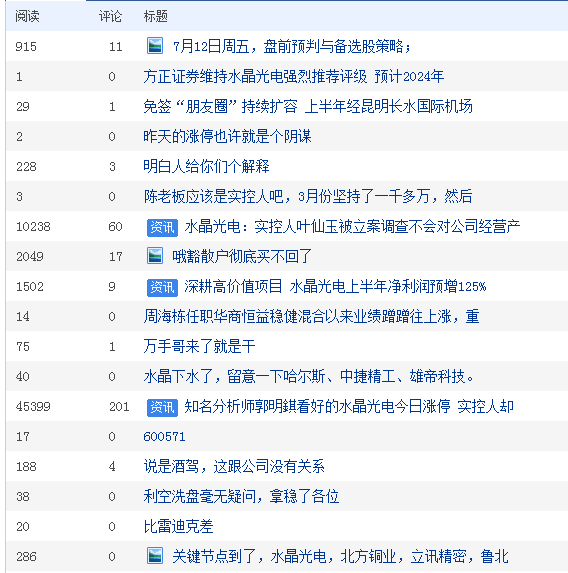Click 资讯 badge on 深耕高价值项目 row
The width and height of the screenshot is (568, 573).
(162, 287)
